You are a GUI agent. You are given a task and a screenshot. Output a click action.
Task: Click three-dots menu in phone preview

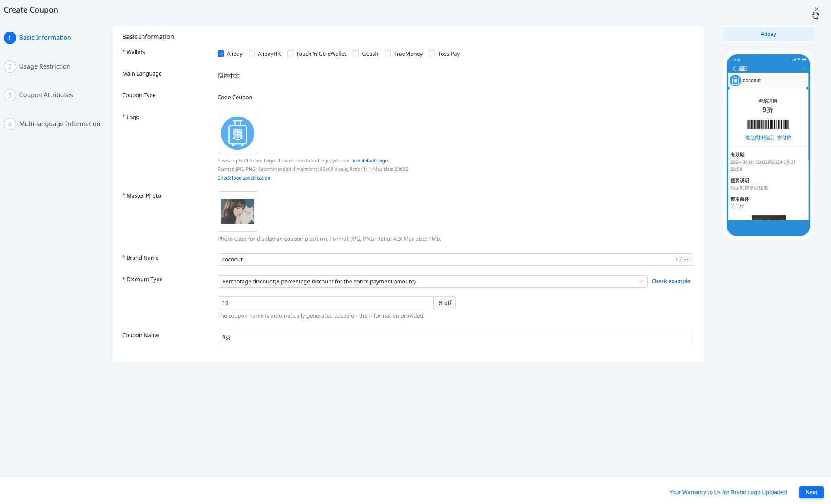pyautogui.click(x=803, y=69)
